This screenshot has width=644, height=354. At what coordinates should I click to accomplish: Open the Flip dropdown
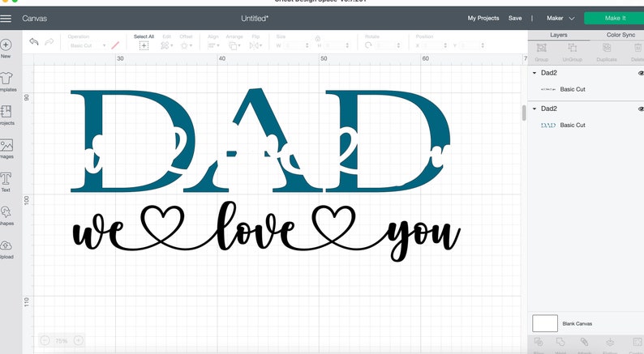[x=255, y=45]
